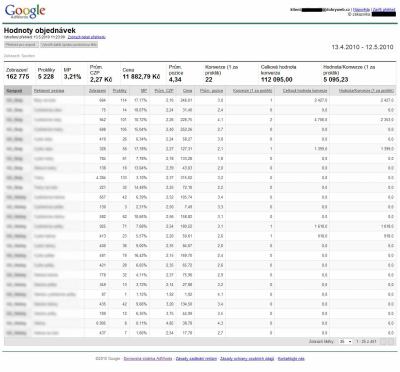400x372 pixels.
Task: Click the Hodnoty objednávek report title
Action: 40,30
